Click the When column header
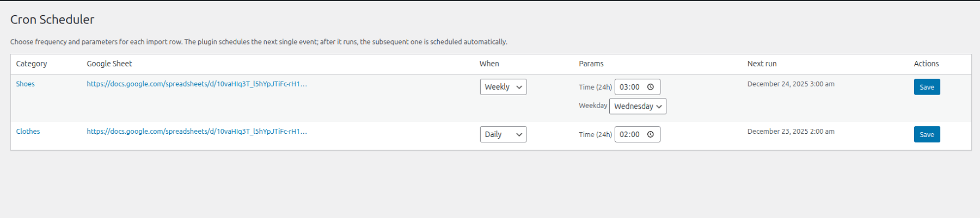Viewport: 980px width, 218px height. 489,64
